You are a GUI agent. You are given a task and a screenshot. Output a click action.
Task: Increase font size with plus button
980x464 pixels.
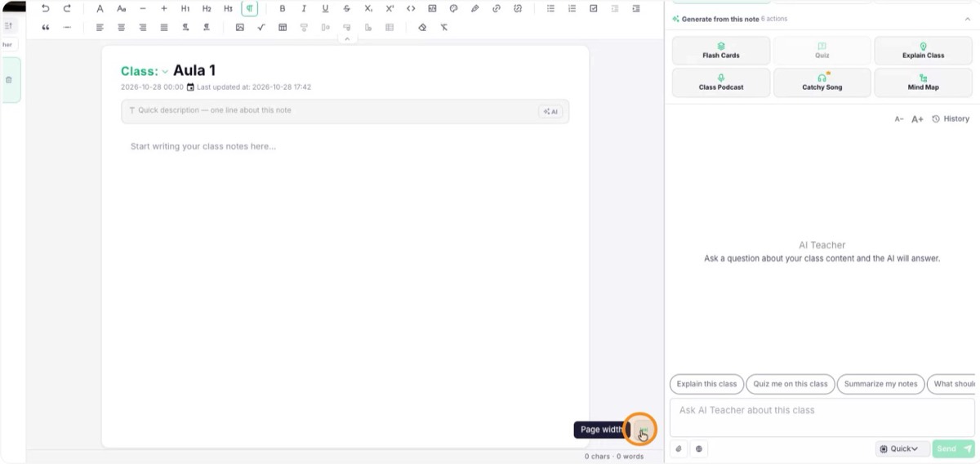[163, 8]
